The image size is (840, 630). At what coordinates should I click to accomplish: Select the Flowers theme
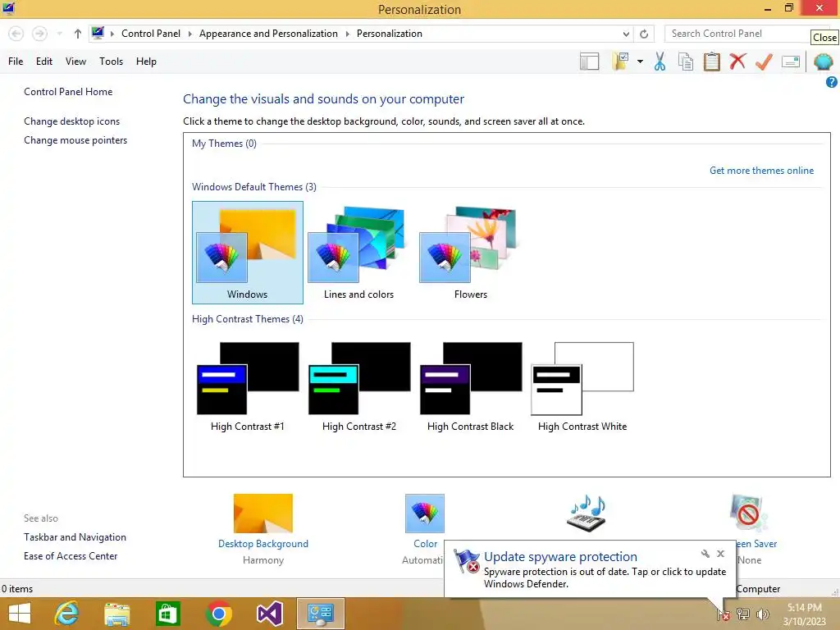tap(470, 253)
